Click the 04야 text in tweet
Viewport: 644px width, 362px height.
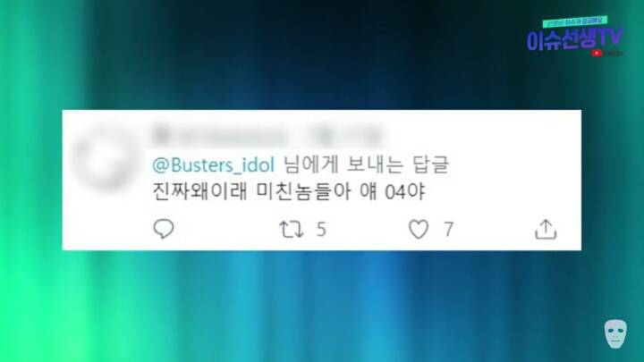point(405,192)
